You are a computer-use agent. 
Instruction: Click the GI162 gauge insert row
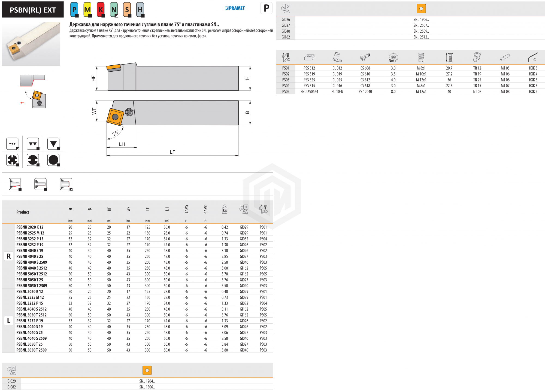286,37
